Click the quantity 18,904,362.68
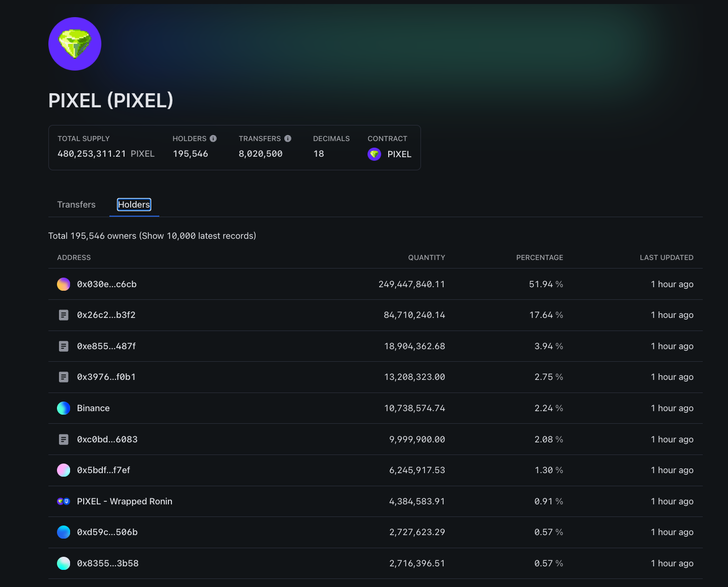Viewport: 728px width, 587px height. (x=414, y=346)
